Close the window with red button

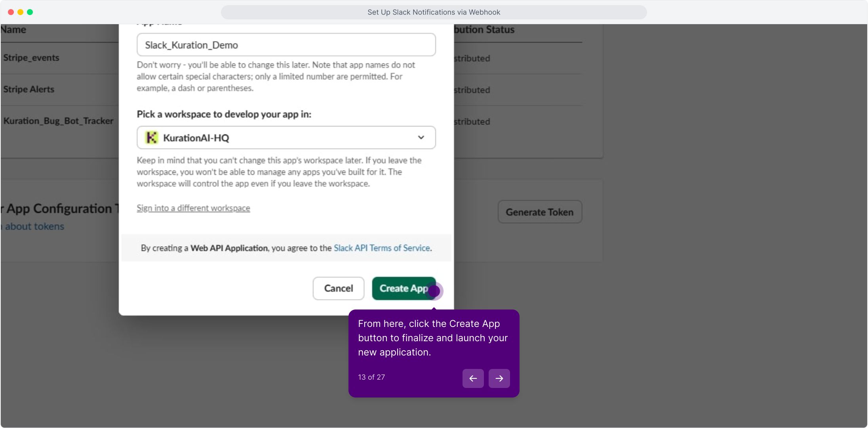pyautogui.click(x=11, y=12)
